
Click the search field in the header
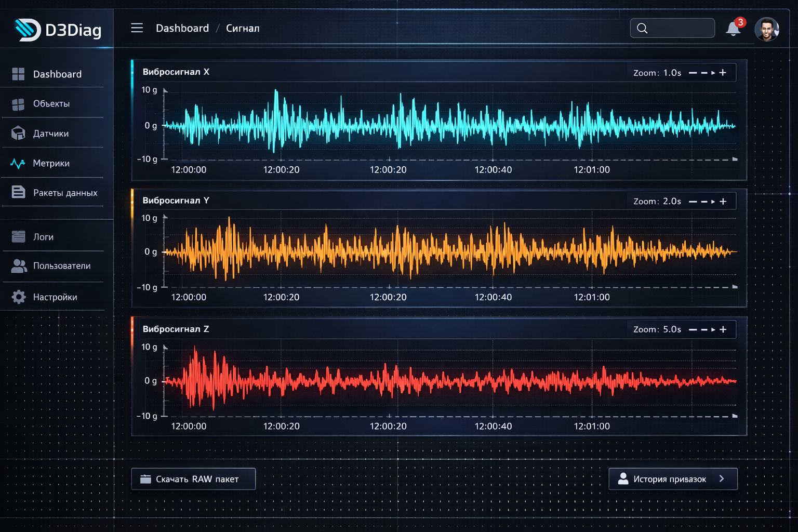(672, 28)
